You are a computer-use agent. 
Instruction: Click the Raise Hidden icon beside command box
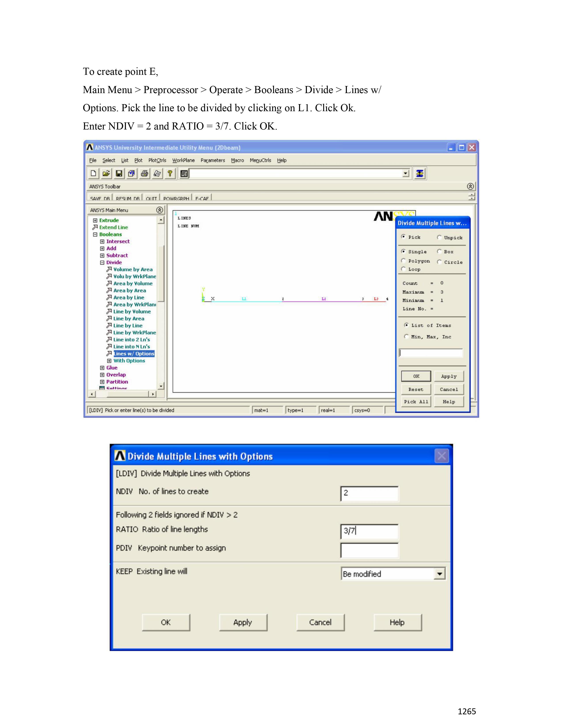click(419, 173)
